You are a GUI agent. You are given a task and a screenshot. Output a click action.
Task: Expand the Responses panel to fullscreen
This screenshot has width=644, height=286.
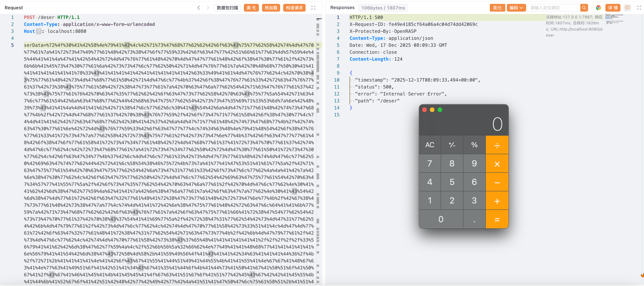[639, 8]
